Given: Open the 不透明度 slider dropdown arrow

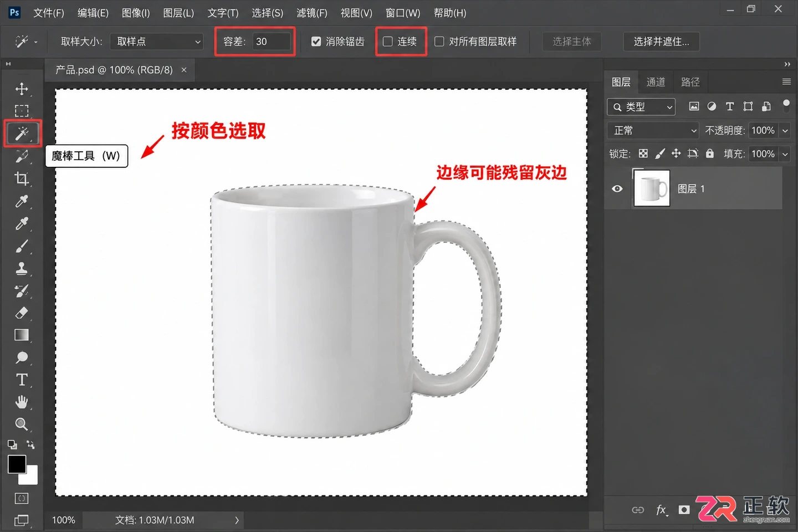Looking at the screenshot, I should point(785,131).
